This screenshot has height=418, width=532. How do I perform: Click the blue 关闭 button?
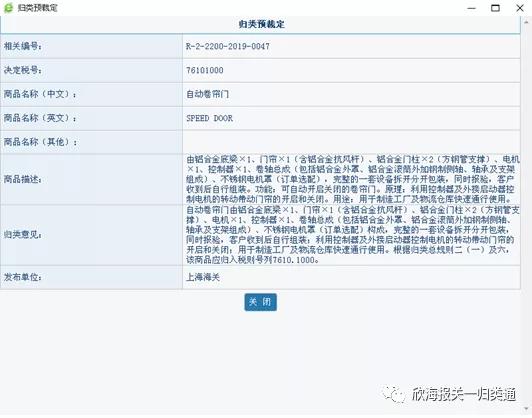click(260, 302)
